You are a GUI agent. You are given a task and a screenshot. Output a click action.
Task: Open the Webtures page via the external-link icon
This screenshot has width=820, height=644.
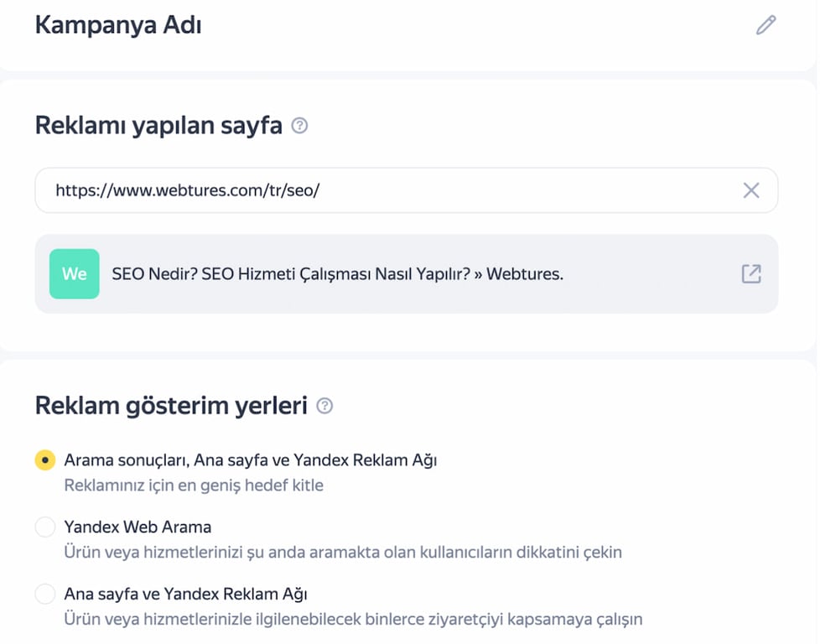751,273
